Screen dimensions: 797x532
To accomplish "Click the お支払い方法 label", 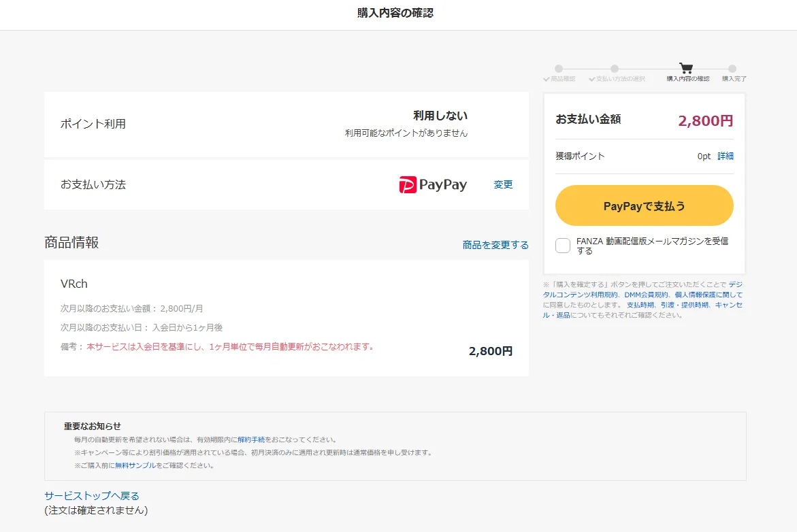I will pos(93,184).
